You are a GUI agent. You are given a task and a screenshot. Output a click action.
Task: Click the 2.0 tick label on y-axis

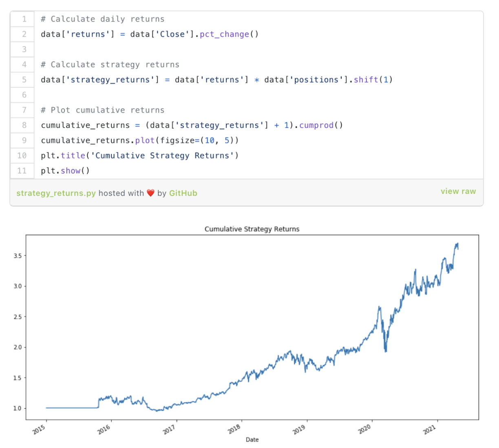pyautogui.click(x=18, y=347)
